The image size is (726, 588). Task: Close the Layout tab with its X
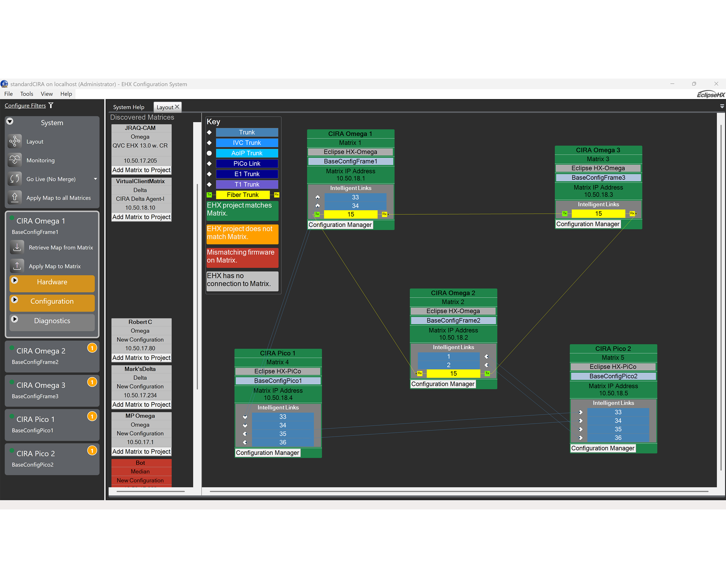tap(177, 107)
